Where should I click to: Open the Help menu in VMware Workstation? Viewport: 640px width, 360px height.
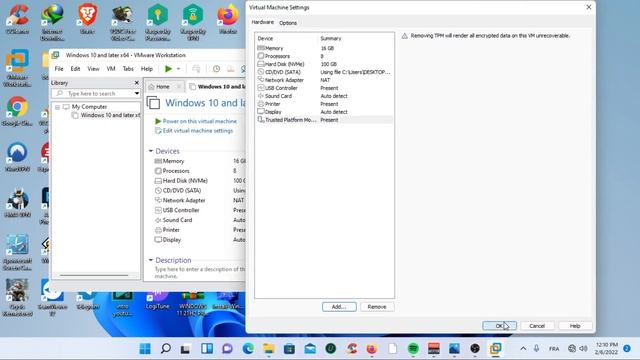pos(147,69)
